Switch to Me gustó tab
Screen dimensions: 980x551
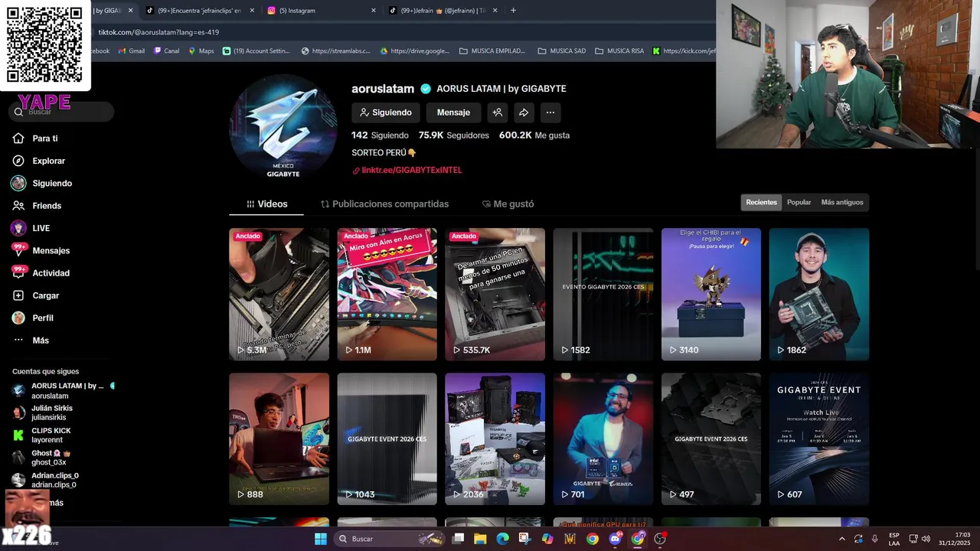(x=508, y=204)
